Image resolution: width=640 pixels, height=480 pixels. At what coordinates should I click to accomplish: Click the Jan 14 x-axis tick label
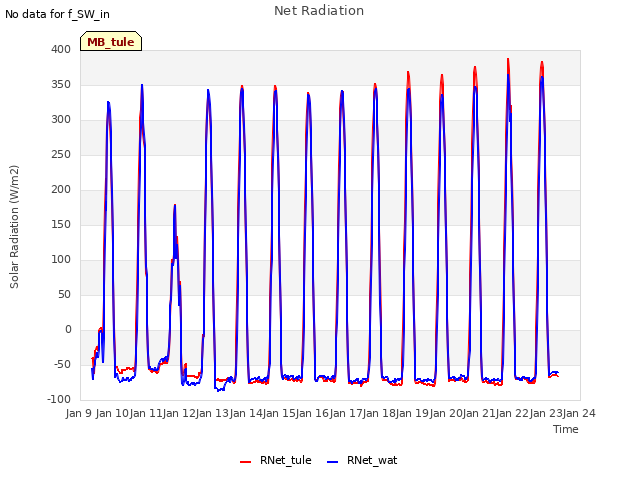[x=246, y=413]
